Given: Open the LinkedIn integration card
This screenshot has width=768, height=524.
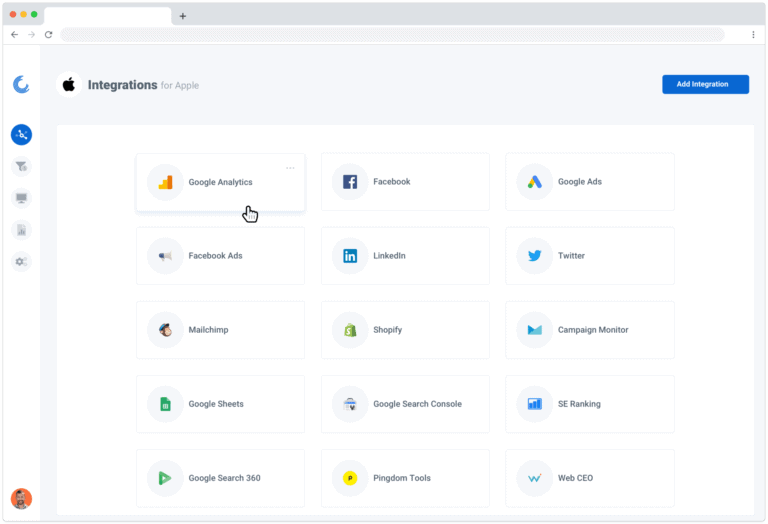Looking at the screenshot, I should [405, 256].
